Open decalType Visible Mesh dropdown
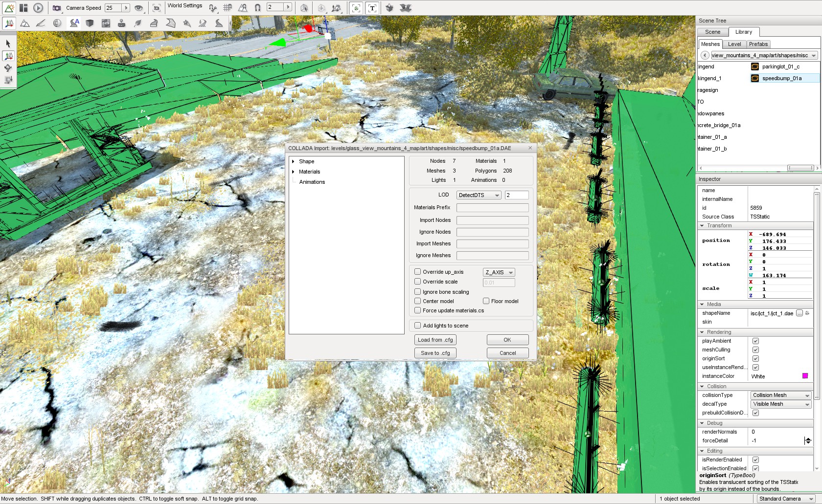This screenshot has width=822, height=504. [781, 404]
